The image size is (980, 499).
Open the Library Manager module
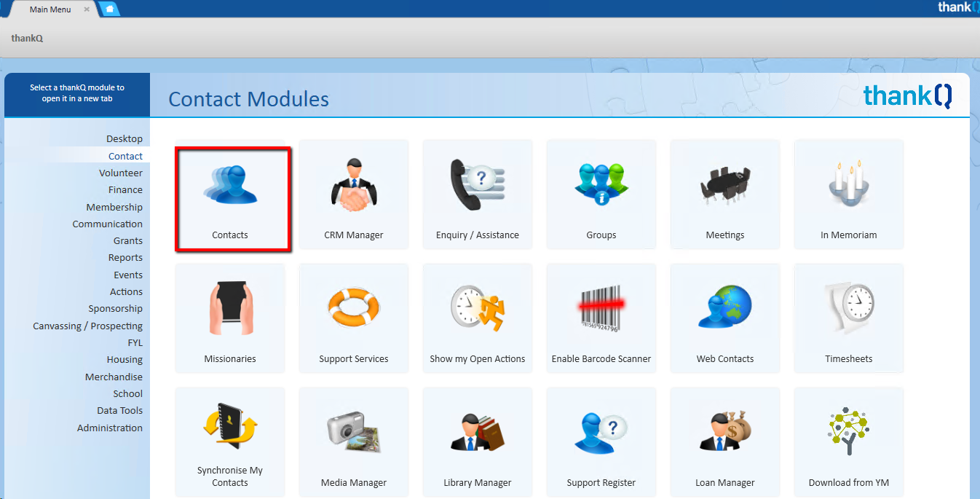coord(478,442)
